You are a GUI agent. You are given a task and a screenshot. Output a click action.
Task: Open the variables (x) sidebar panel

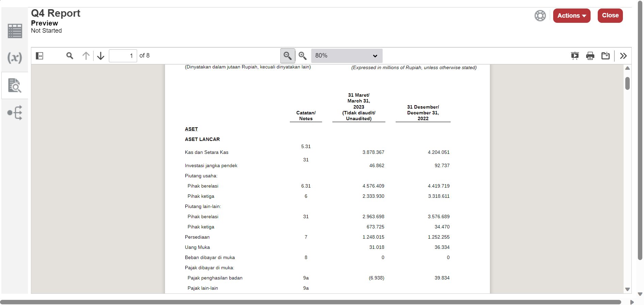pyautogui.click(x=15, y=58)
